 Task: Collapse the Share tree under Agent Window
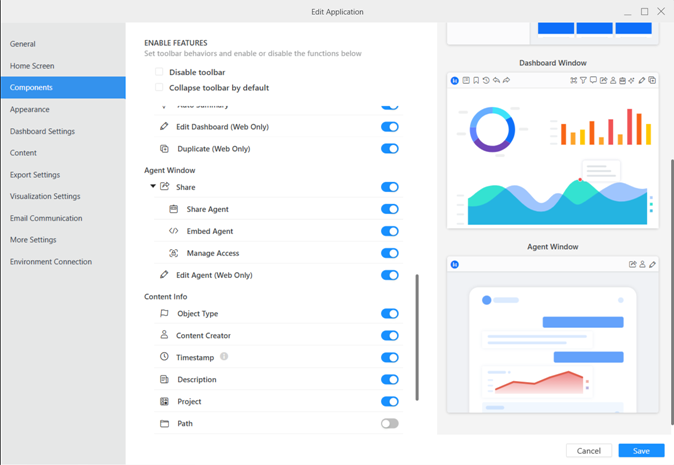click(x=153, y=187)
